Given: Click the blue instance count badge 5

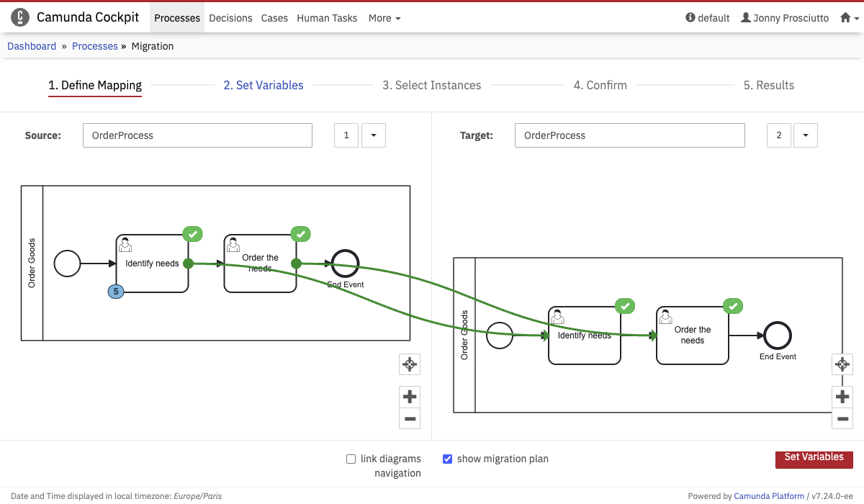Looking at the screenshot, I should 115,292.
